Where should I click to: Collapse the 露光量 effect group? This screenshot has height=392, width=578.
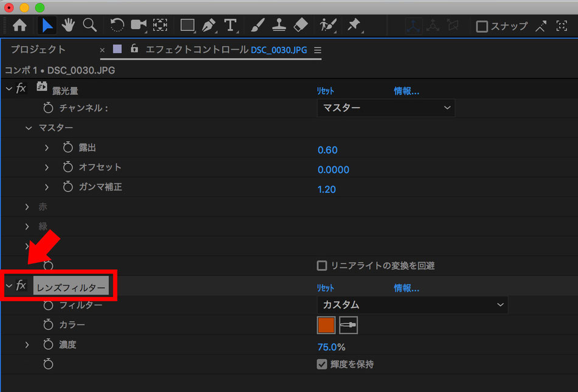[x=9, y=89]
